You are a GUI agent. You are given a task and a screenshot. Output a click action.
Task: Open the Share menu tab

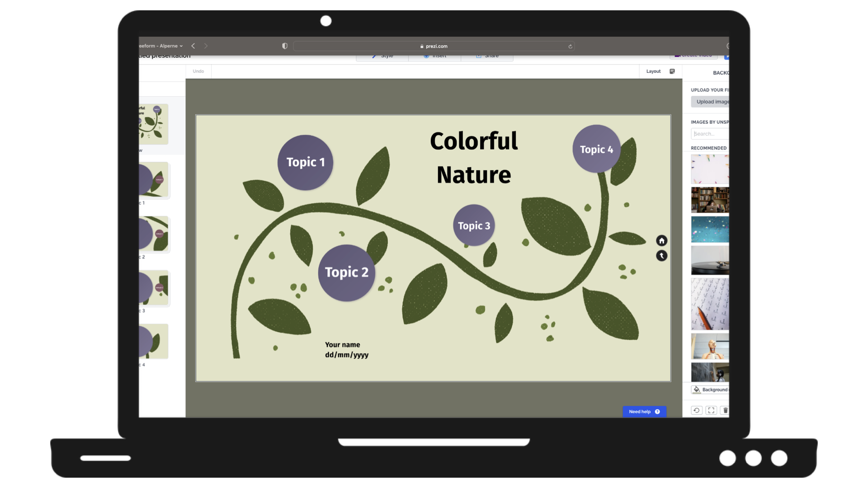[487, 56]
